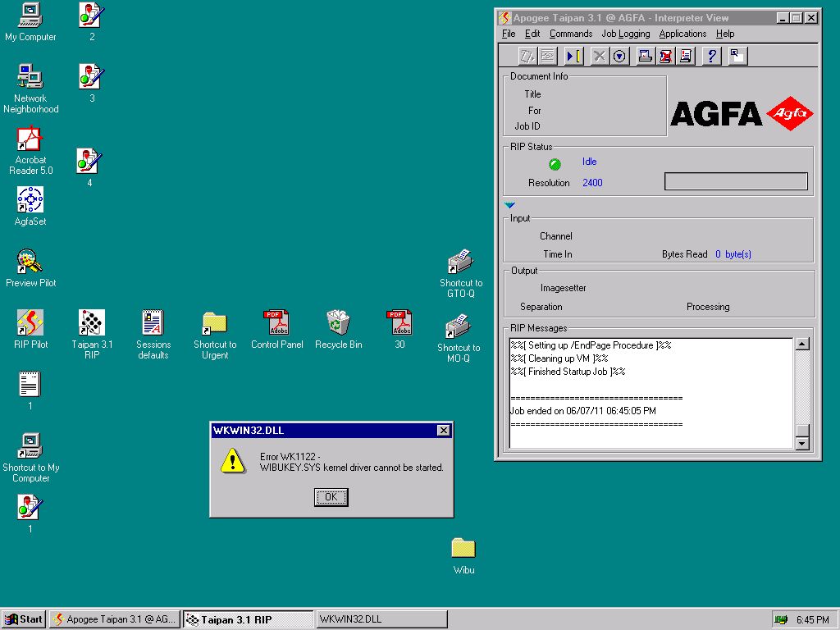Open the File menu in Apogee Taipan
The image size is (840, 630).
coord(509,34)
